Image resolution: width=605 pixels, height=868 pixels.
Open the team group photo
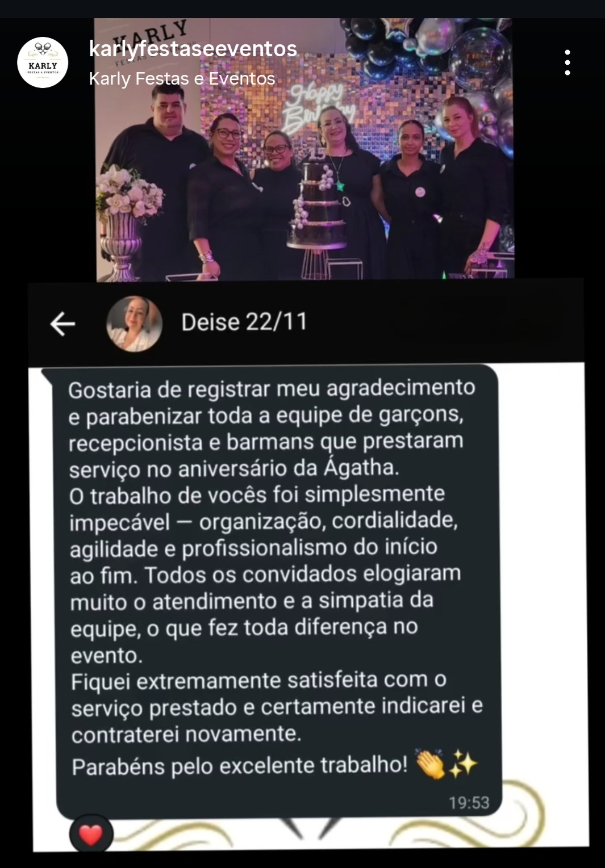click(x=304, y=149)
